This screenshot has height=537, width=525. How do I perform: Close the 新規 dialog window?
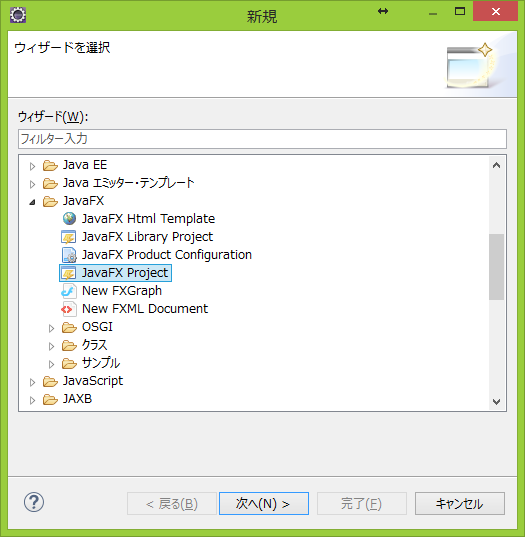click(495, 12)
